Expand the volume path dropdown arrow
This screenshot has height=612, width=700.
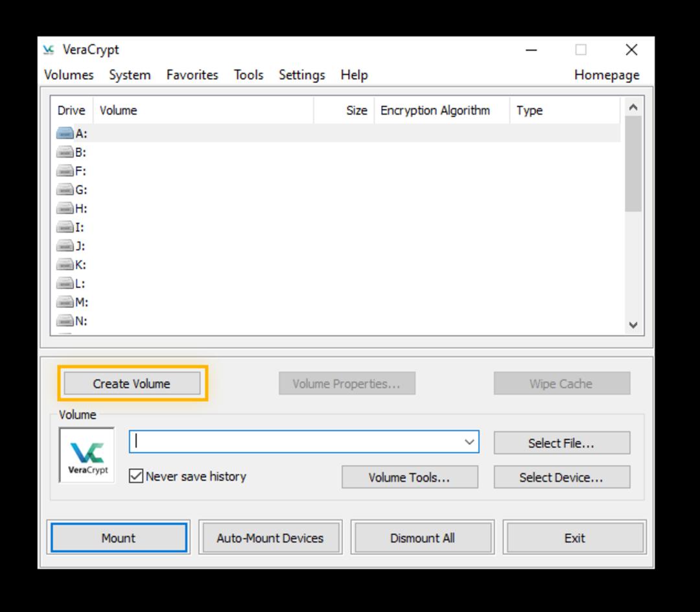(469, 442)
